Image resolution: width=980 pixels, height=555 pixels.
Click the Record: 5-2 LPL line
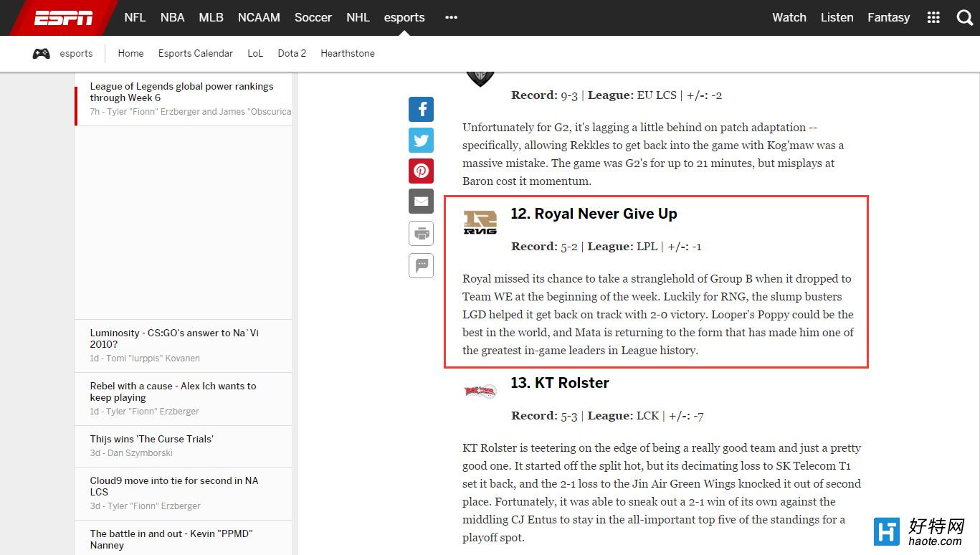[x=606, y=246]
